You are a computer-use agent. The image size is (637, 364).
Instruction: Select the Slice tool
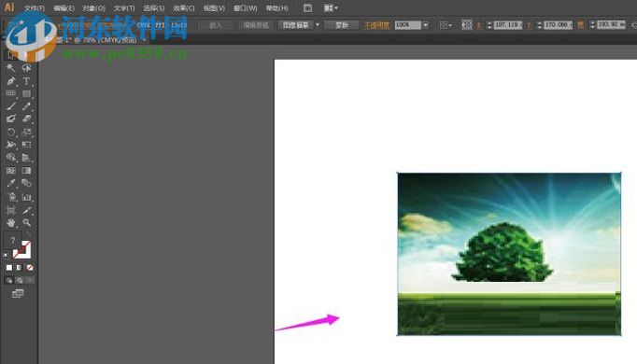(26, 210)
